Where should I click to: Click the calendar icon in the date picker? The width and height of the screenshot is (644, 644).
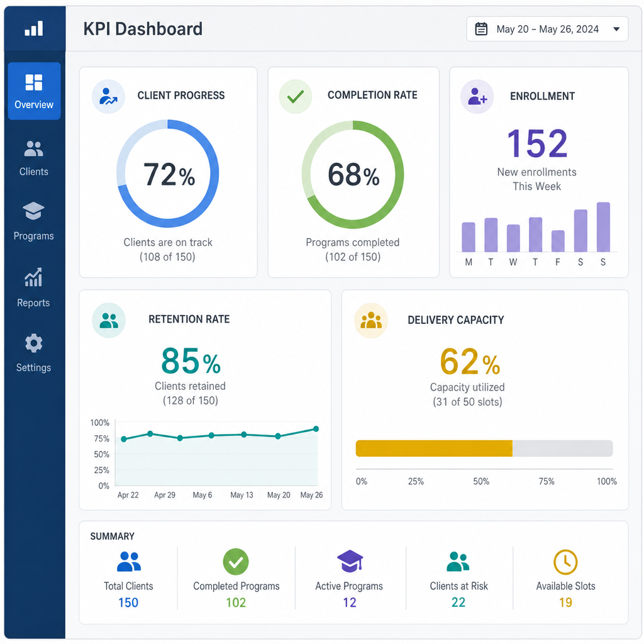481,29
